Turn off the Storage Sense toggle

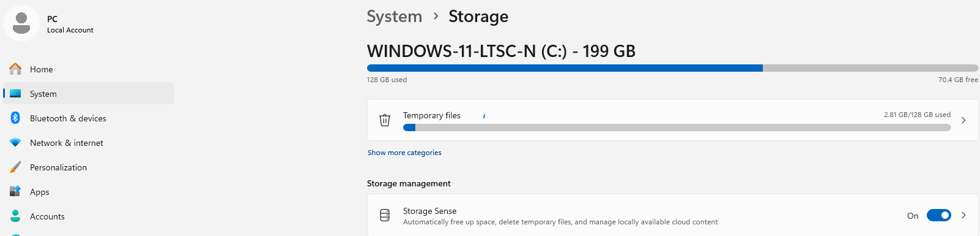[938, 215]
